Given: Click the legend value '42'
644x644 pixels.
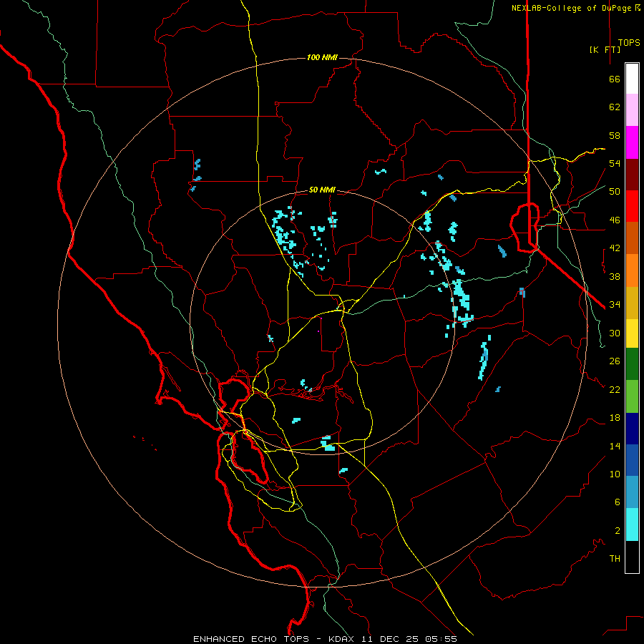Looking at the screenshot, I should click(615, 248).
